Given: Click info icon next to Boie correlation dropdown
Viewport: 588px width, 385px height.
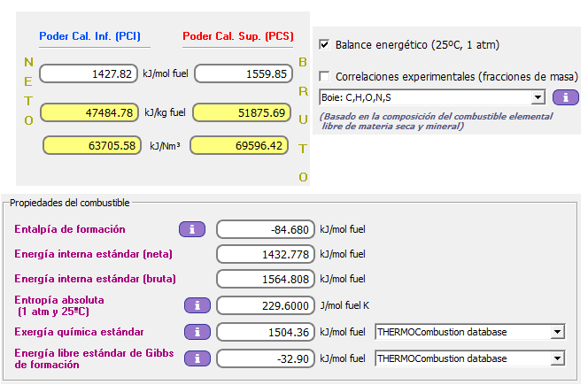Looking at the screenshot, I should [x=565, y=97].
